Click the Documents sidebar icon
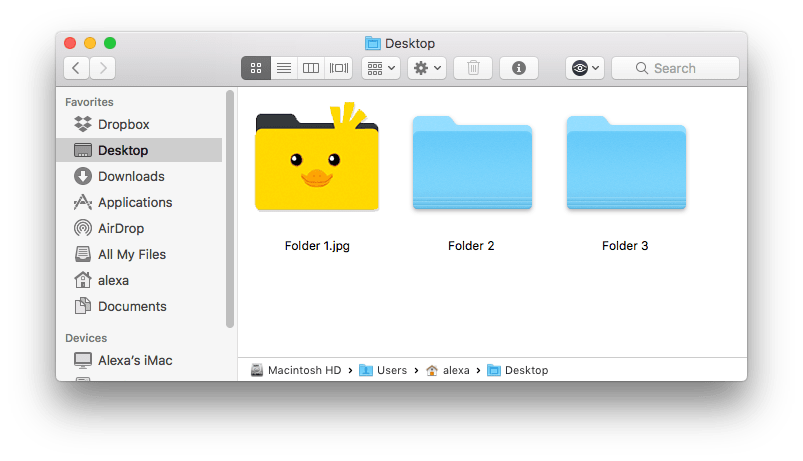The height and width of the screenshot is (461, 803). [x=82, y=306]
